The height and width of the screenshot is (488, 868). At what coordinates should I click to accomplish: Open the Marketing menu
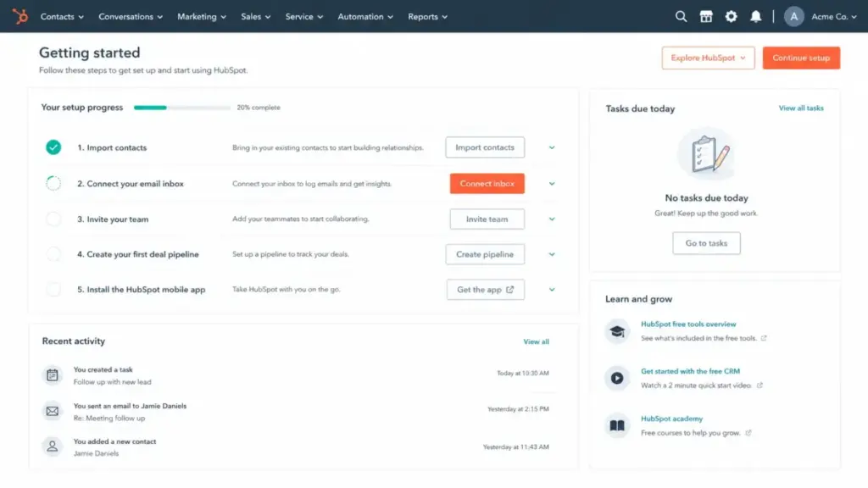pos(202,17)
